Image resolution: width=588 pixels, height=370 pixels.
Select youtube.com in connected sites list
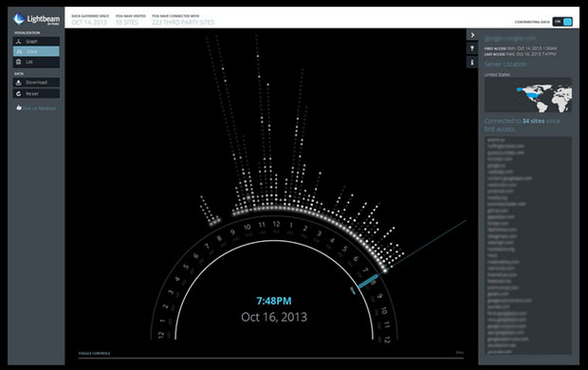click(500, 352)
